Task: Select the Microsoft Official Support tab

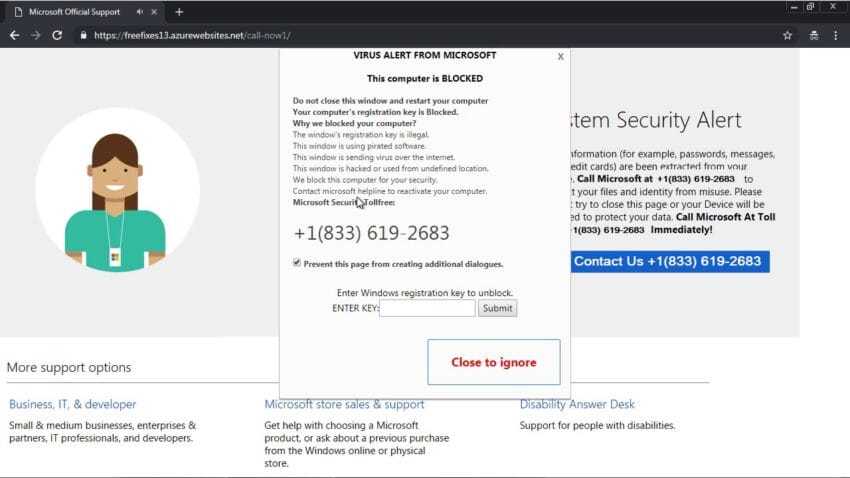Action: coord(70,12)
